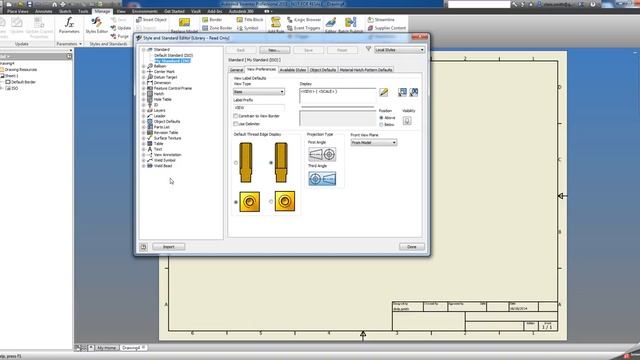
Task: Click the Update styles ribbon command
Action: [121, 28]
